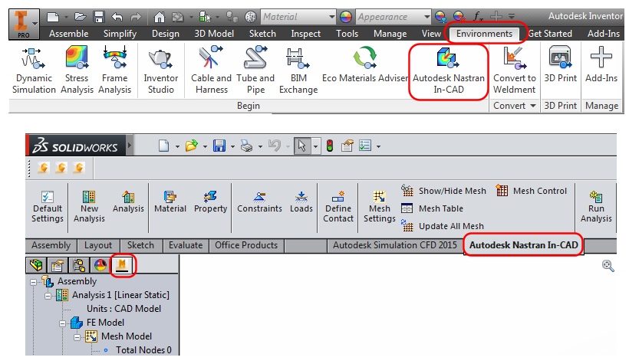Select Units : CAD Model tree item
Viewport: 629px width, 364px height.
(123, 309)
